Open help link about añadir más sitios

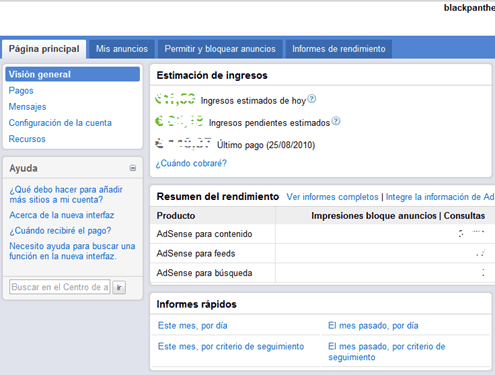coord(66,195)
